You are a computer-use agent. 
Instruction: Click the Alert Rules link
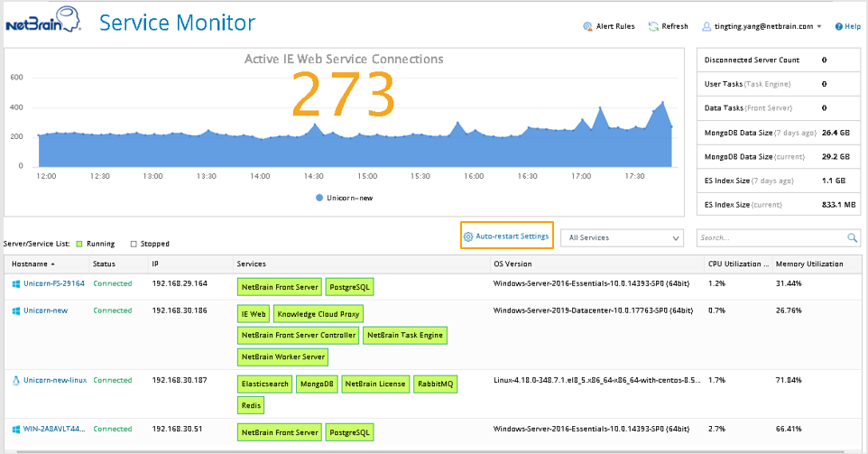coord(615,26)
